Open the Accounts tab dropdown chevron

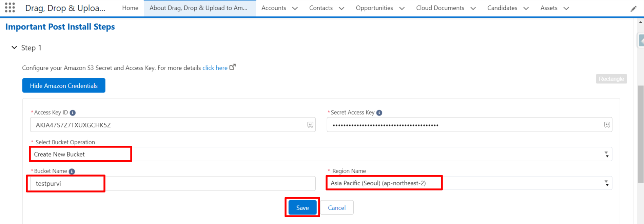tap(295, 8)
